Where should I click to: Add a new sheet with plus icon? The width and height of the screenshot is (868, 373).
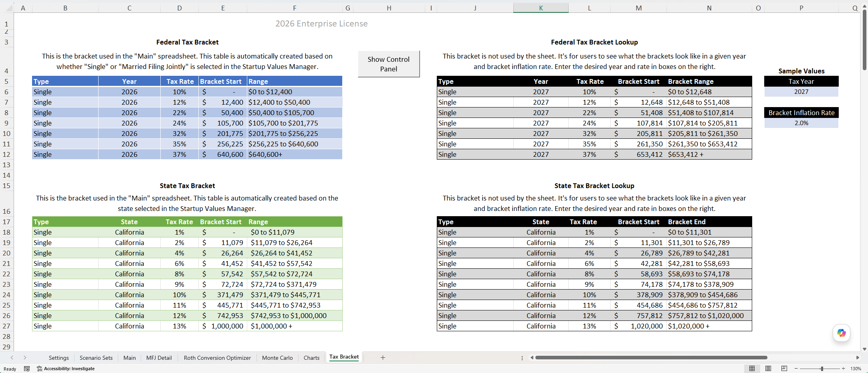383,357
